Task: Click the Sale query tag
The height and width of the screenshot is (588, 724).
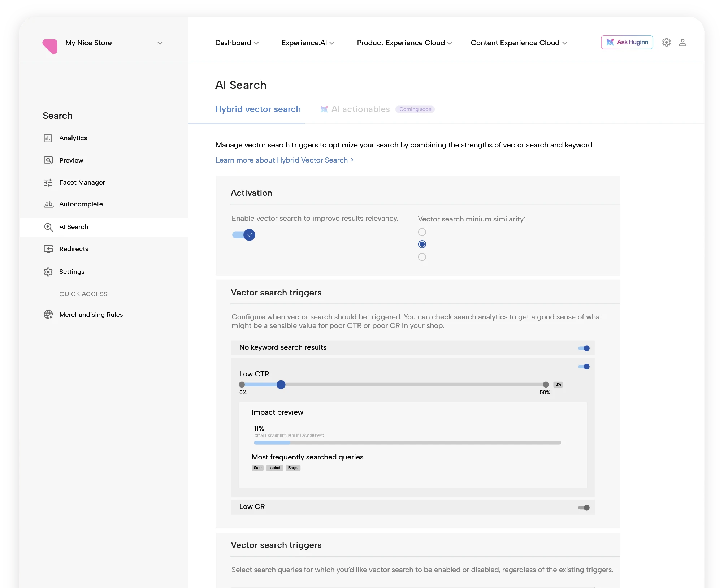Action: 257,468
